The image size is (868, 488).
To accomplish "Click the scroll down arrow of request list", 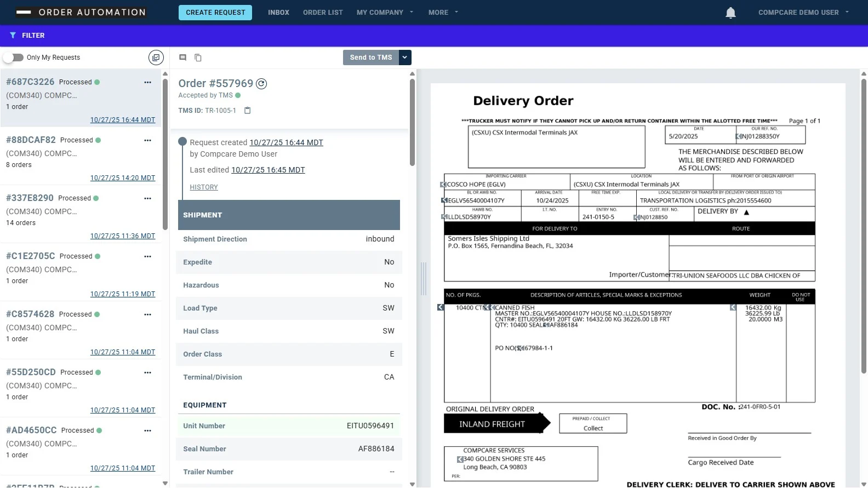I will tap(165, 483).
